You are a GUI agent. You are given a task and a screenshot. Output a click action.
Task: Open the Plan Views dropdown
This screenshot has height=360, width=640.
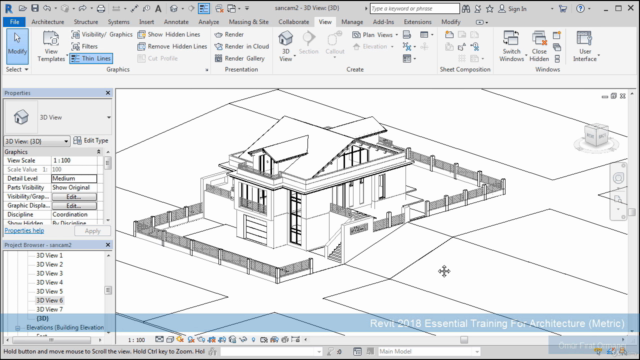(375, 35)
